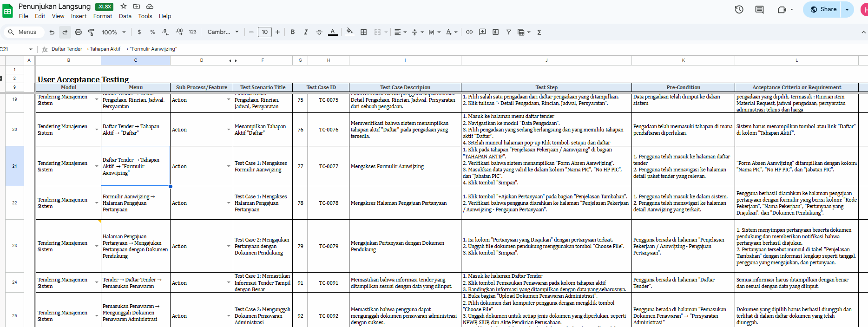868x327 pixels.
Task: Click the Share button
Action: pyautogui.click(x=823, y=9)
